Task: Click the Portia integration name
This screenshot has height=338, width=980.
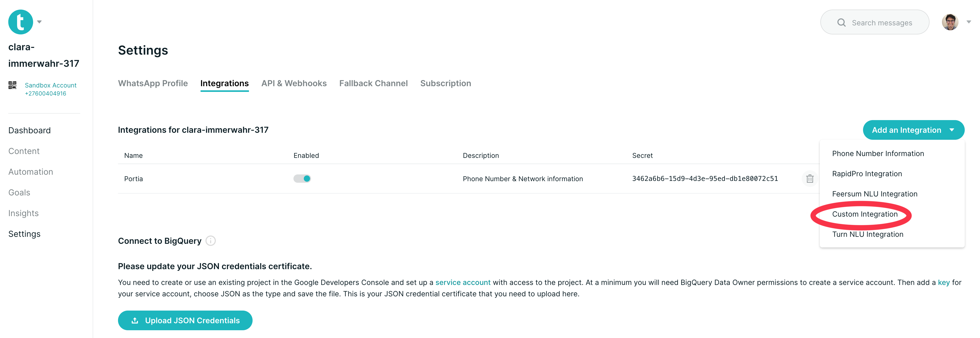Action: [134, 179]
